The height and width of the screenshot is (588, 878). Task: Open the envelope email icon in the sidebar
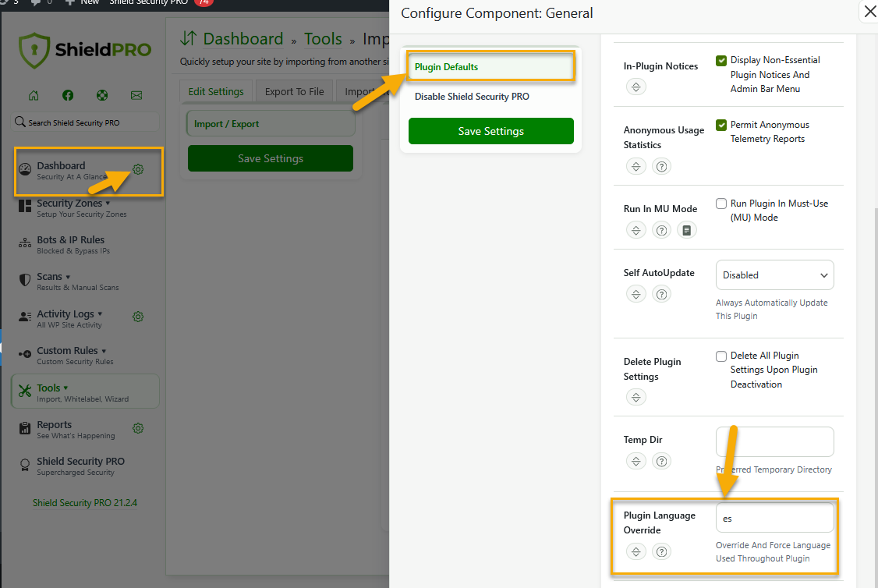pyautogui.click(x=136, y=95)
